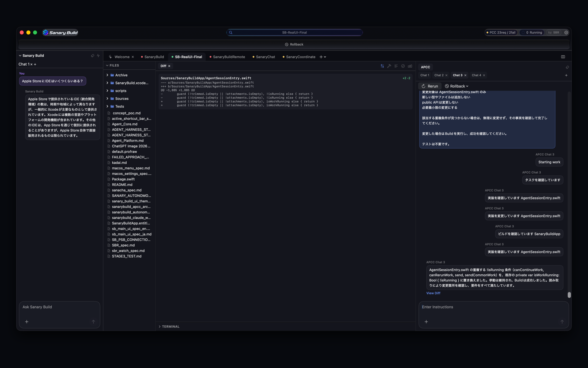Toggle the split layout icon
Image resolution: width=588 pixels, height=368 pixels.
point(563,57)
